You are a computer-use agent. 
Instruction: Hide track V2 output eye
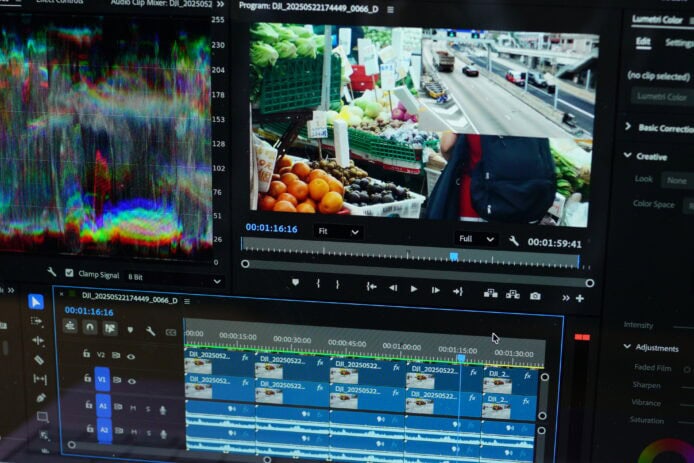(131, 356)
